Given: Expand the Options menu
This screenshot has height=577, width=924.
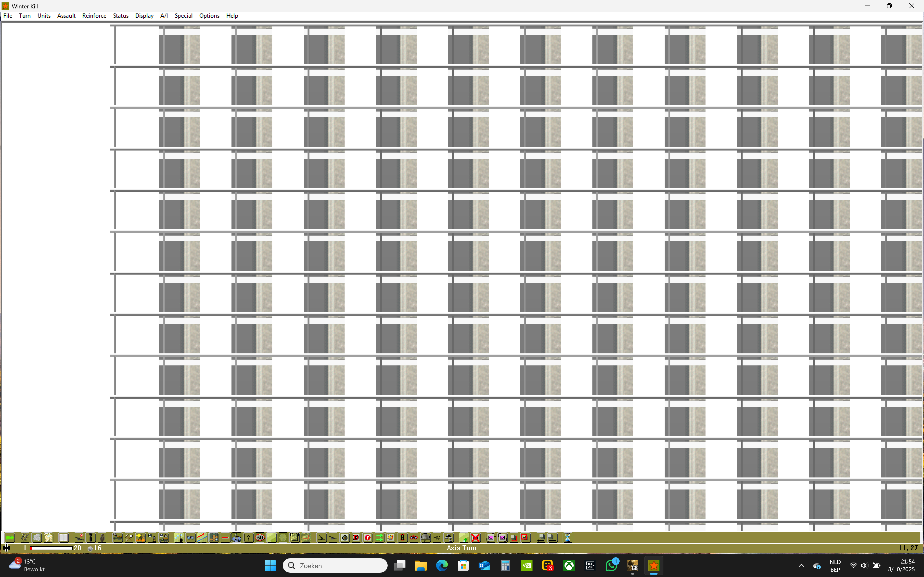Looking at the screenshot, I should pyautogui.click(x=209, y=16).
